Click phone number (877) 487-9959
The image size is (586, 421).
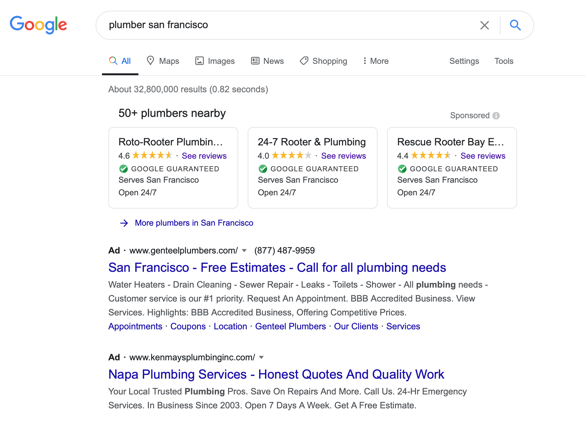[x=284, y=251]
